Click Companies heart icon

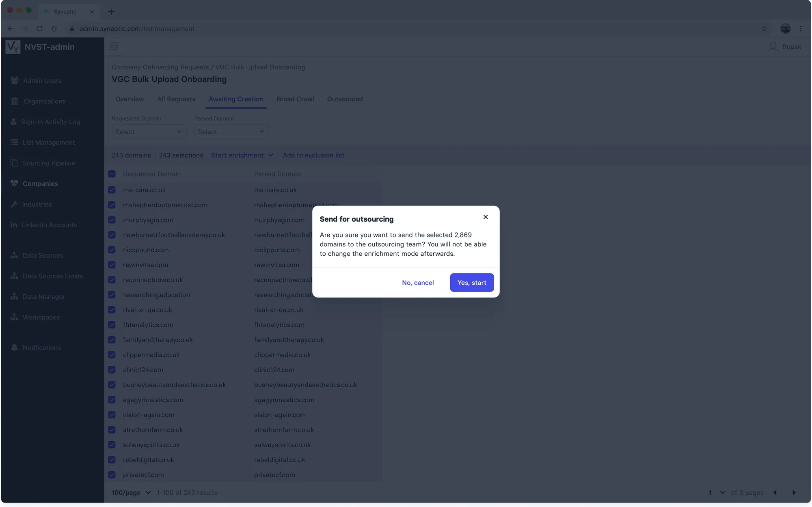(x=14, y=183)
